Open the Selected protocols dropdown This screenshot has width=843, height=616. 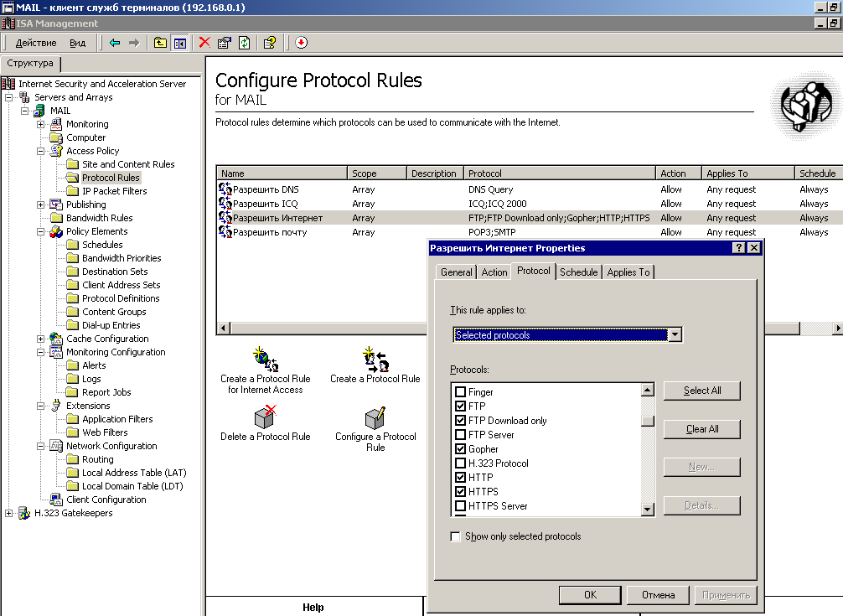pyautogui.click(x=675, y=335)
